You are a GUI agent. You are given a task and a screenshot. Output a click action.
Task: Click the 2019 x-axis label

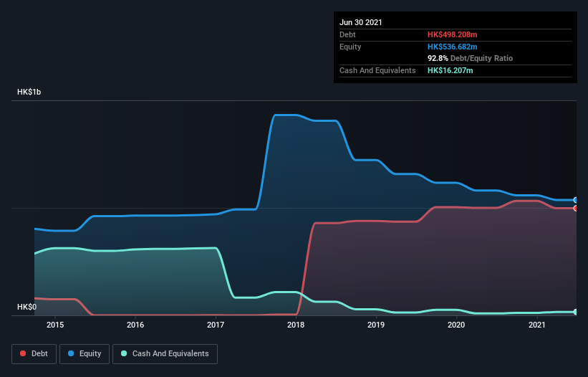click(376, 325)
